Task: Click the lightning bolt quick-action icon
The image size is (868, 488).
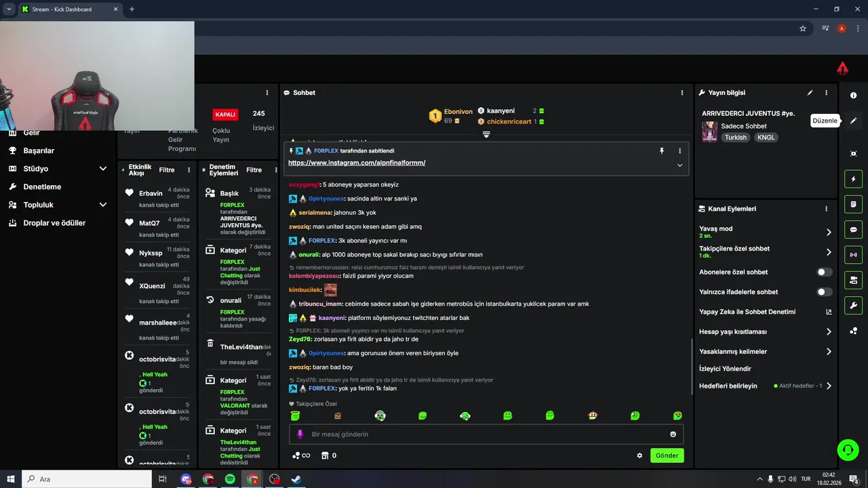Action: 853,179
